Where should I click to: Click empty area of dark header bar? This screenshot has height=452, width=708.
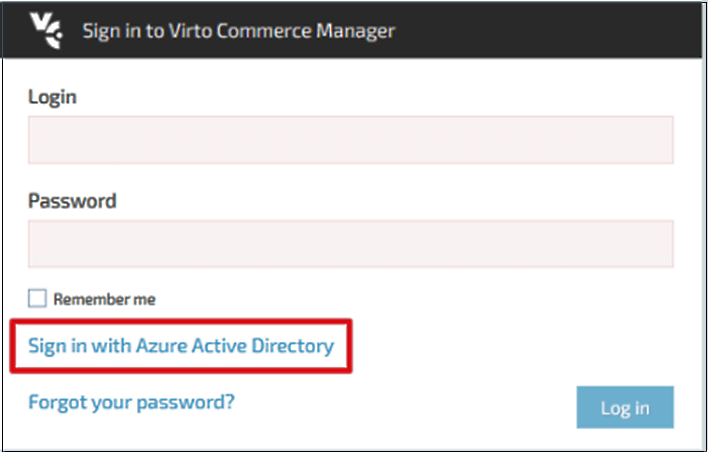coord(550,30)
